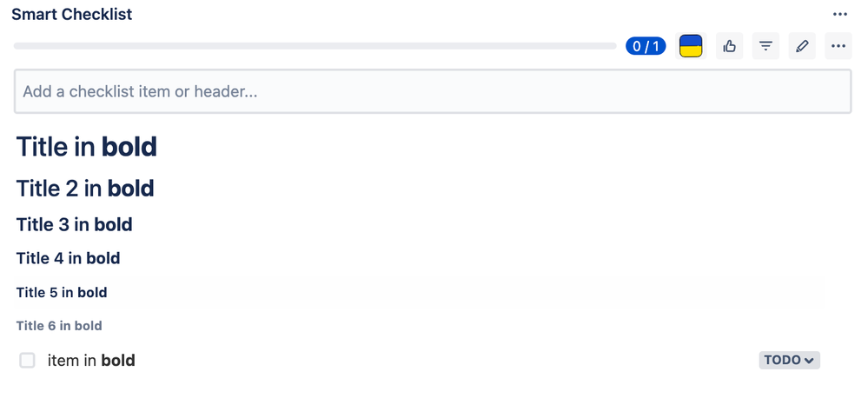Check the 'item in bold' checkbox
The image size is (868, 405).
[x=27, y=360]
